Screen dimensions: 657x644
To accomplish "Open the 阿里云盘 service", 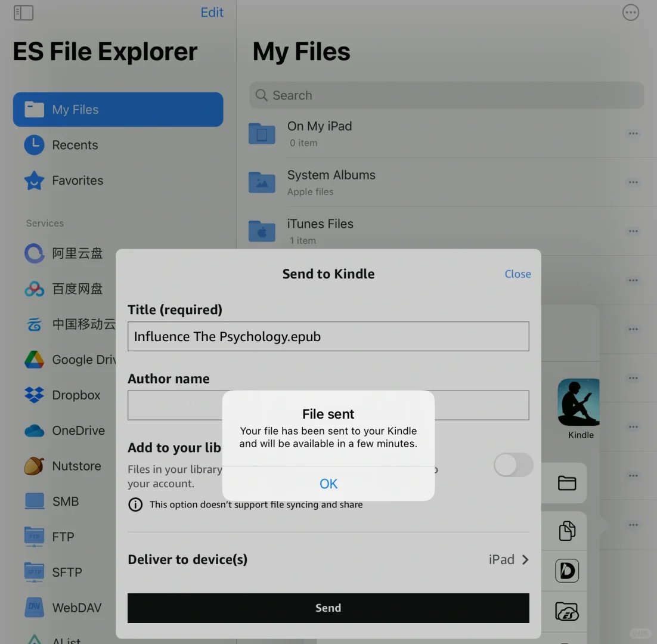I will (64, 253).
